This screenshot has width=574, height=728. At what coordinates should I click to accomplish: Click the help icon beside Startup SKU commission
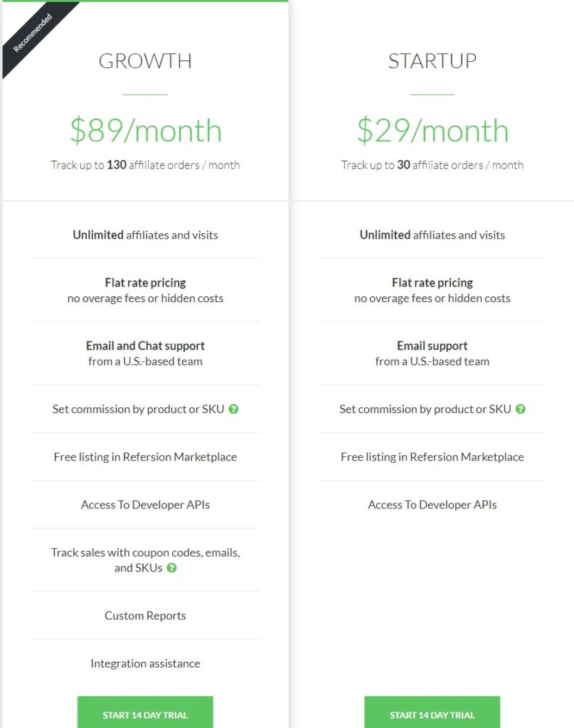[521, 409]
